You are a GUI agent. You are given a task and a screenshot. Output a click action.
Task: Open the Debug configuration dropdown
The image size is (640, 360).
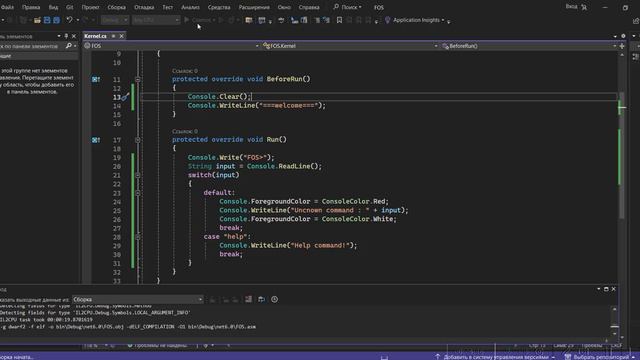click(115, 20)
